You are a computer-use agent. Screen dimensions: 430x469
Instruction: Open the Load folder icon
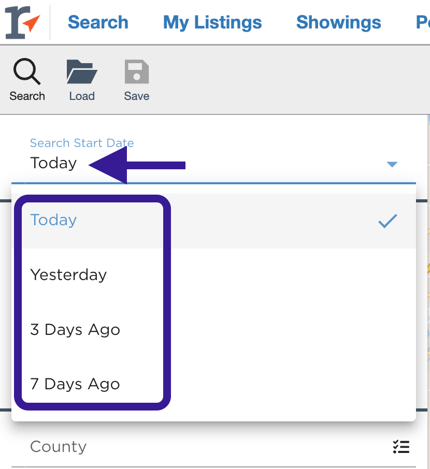click(82, 72)
